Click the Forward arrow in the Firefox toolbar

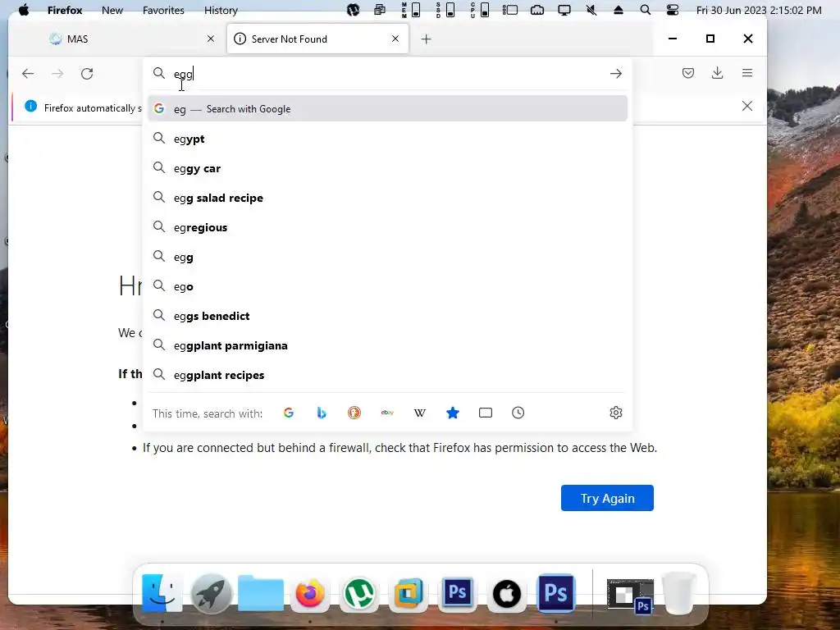point(57,73)
